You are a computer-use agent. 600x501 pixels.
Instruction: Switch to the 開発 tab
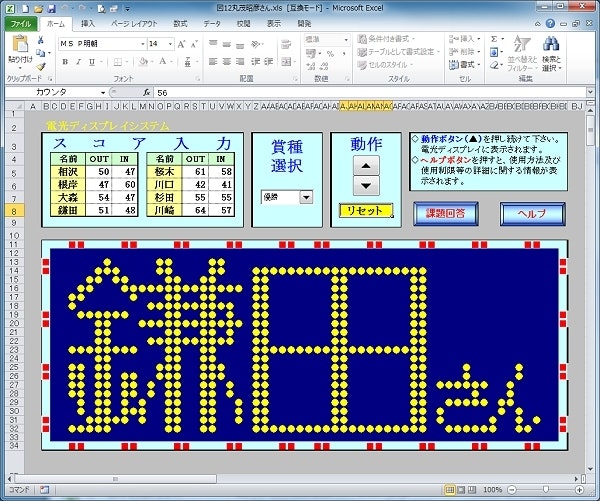pyautogui.click(x=304, y=24)
